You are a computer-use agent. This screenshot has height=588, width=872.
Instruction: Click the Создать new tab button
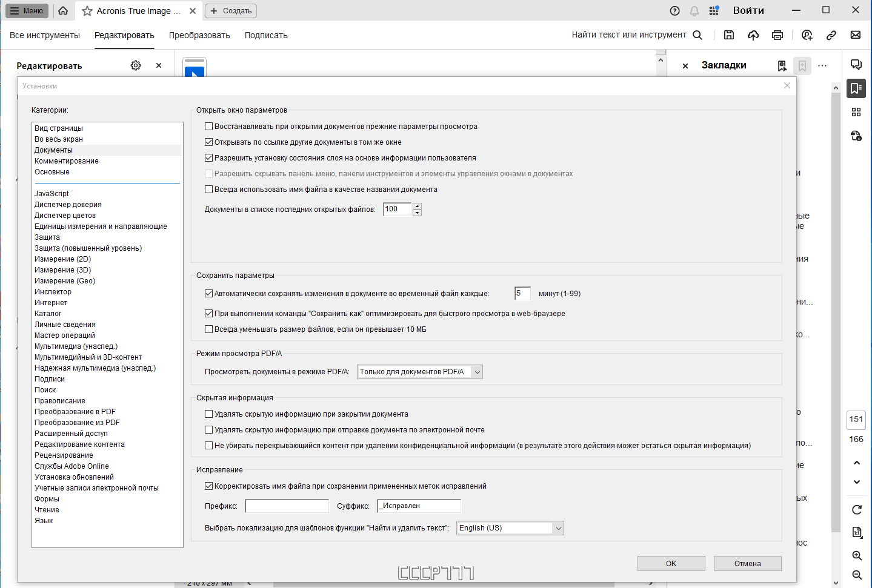pos(231,11)
